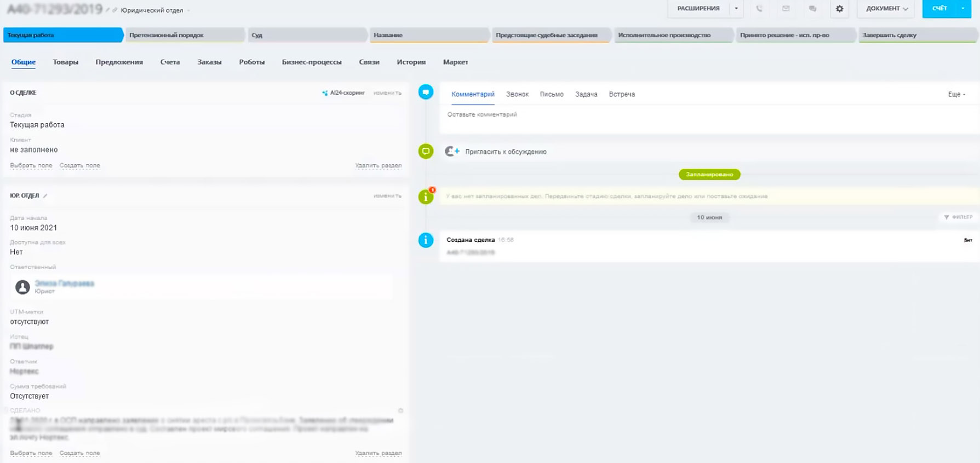The width and height of the screenshot is (980, 463).
Task: Click pencil icon next to ЮР. ОТДЕЛ
Action: (45, 196)
